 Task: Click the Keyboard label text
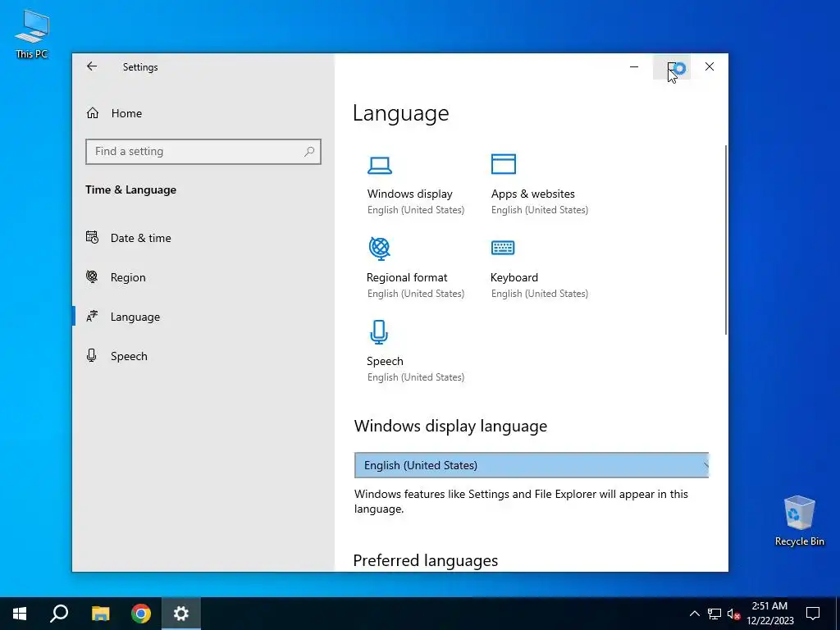pos(514,277)
